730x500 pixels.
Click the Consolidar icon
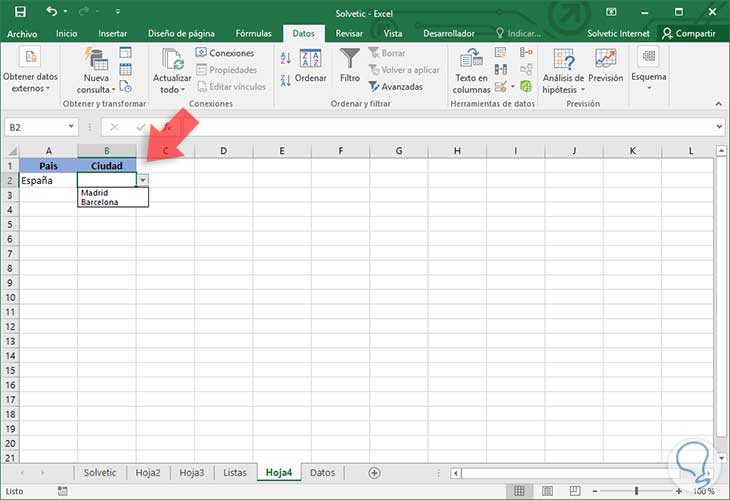point(526,52)
